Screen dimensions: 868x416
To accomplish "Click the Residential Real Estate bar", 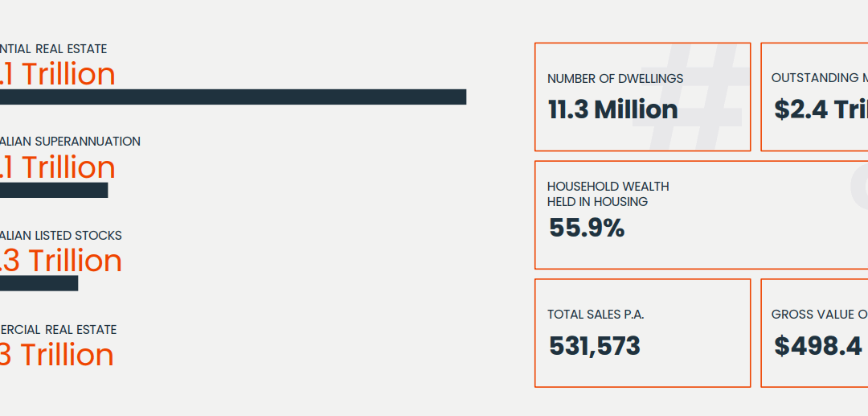I will pos(233,97).
